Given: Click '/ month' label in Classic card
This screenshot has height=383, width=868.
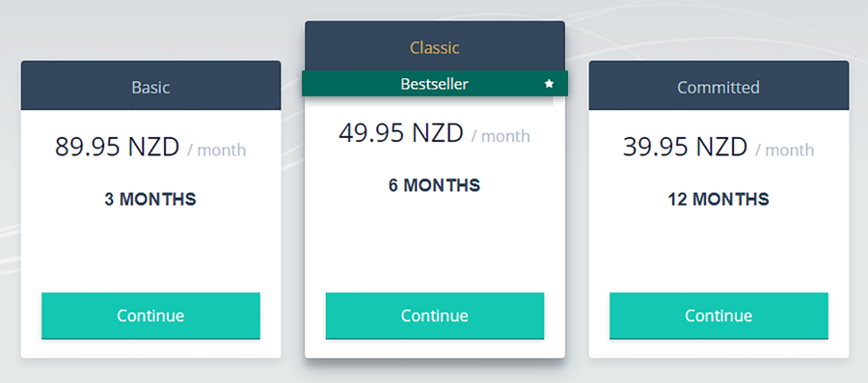Looking at the screenshot, I should (501, 136).
